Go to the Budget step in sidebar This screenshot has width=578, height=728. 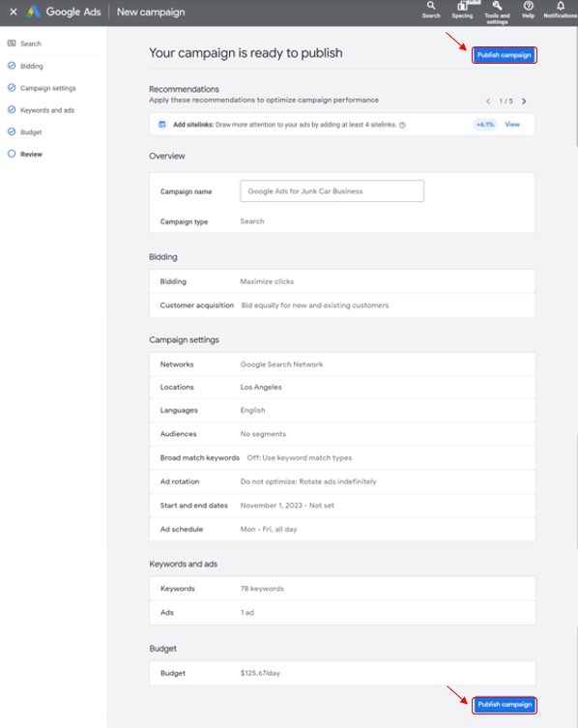31,132
